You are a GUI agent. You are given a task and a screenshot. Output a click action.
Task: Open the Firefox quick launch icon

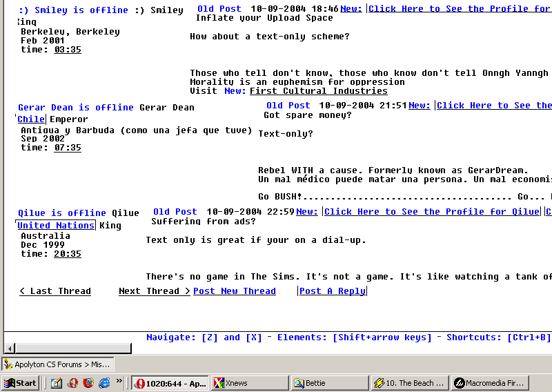(x=88, y=383)
